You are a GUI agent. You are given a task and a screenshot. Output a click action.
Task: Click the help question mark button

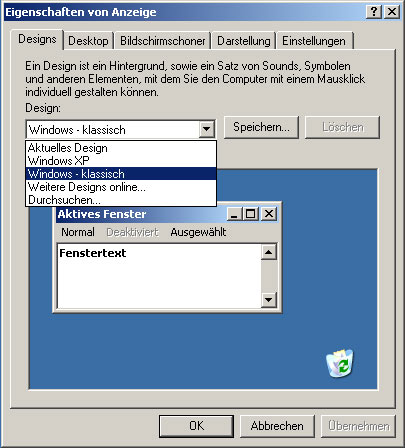(374, 12)
